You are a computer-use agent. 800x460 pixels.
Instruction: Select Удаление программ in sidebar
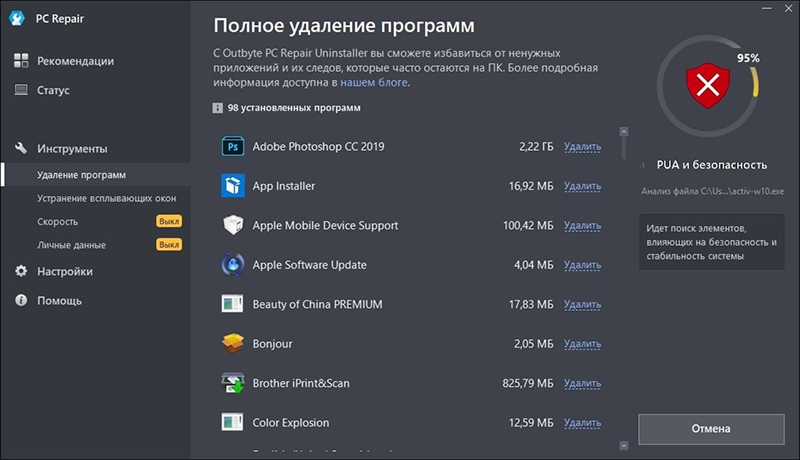tap(95, 174)
